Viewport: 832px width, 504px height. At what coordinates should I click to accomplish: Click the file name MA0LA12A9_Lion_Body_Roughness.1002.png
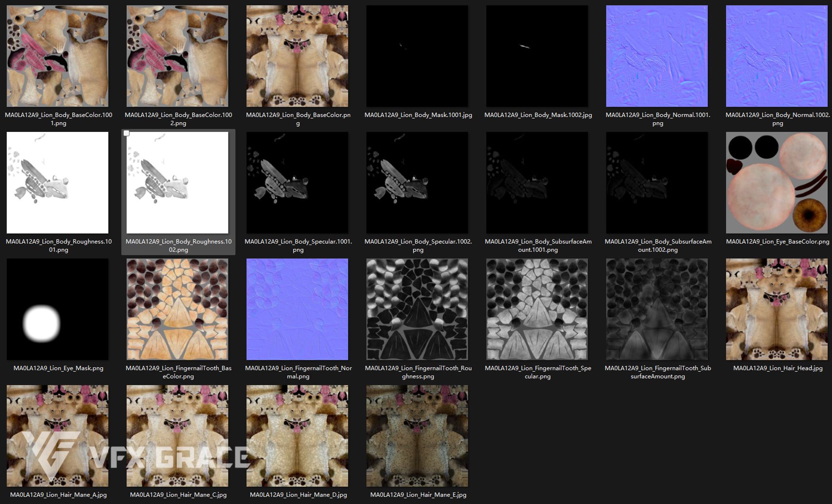tap(178, 246)
